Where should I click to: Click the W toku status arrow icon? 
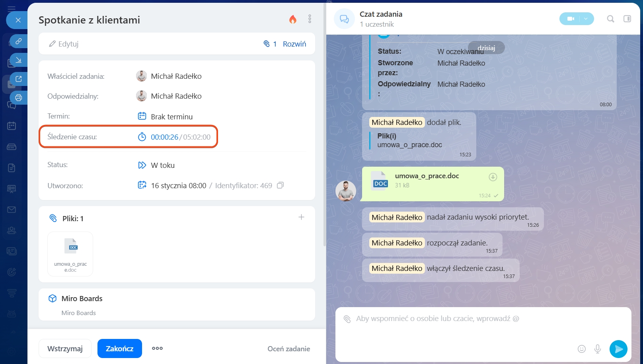(x=142, y=165)
